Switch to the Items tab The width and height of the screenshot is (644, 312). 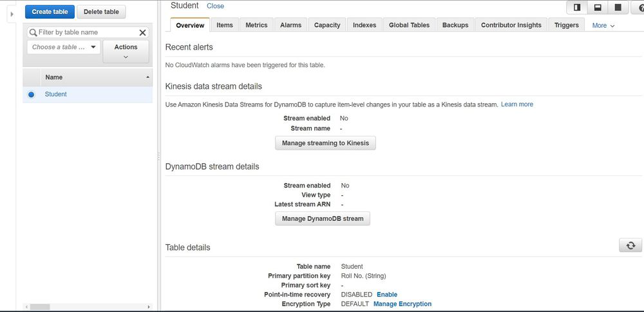225,25
